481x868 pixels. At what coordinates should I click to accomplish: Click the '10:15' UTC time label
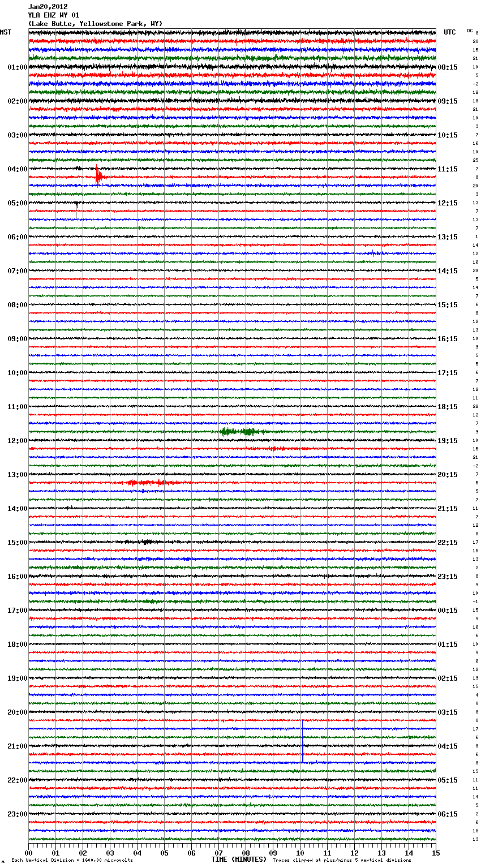[x=448, y=135]
